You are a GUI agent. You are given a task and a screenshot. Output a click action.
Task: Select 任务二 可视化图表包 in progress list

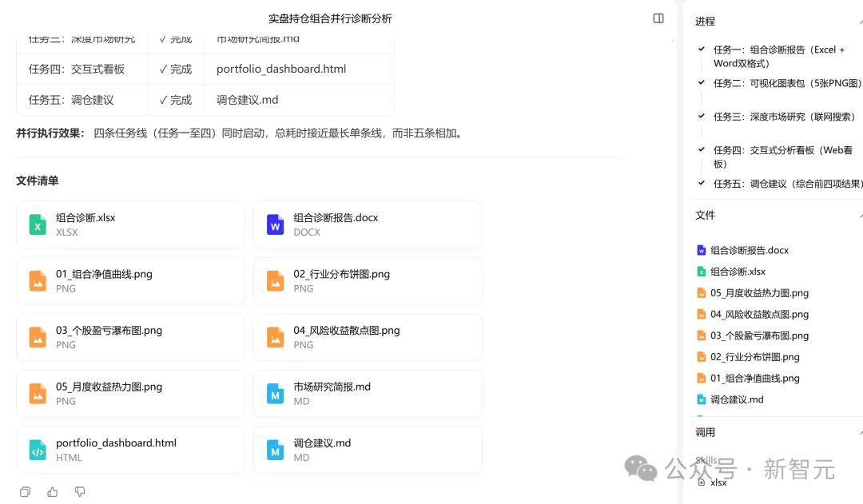[x=787, y=83]
